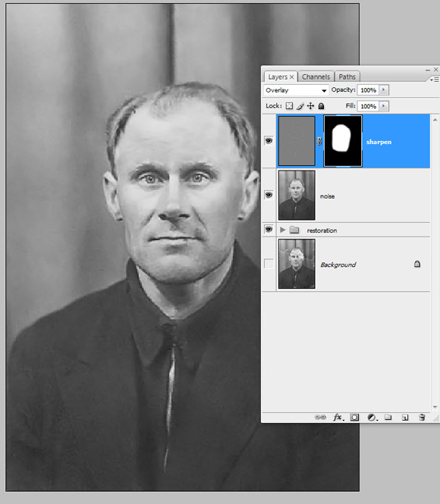Lock position move icon
This screenshot has height=504, width=440.
(310, 106)
